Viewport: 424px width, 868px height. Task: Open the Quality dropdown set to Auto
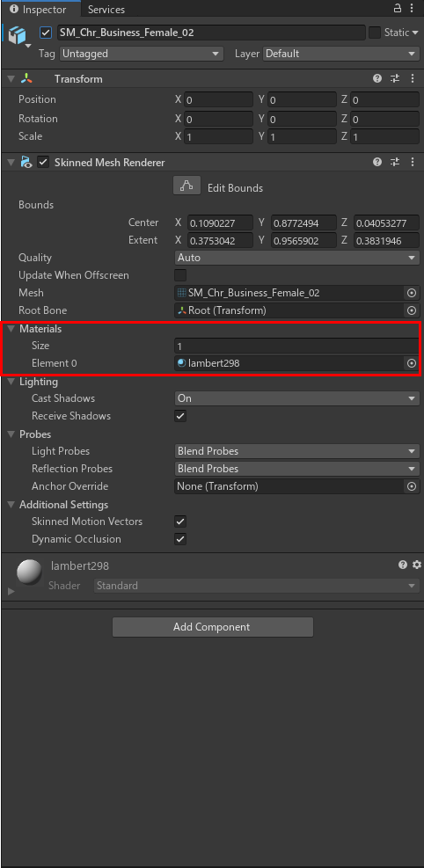[x=296, y=258]
